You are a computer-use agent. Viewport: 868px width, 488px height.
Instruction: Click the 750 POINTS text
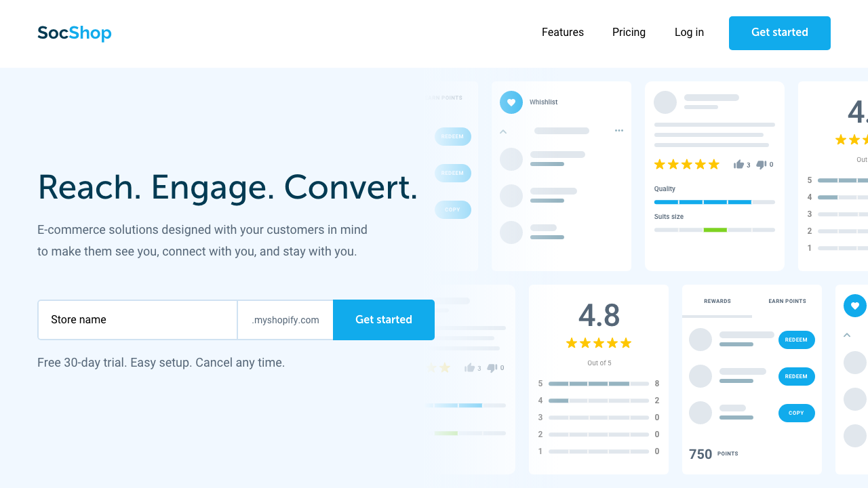point(713,454)
